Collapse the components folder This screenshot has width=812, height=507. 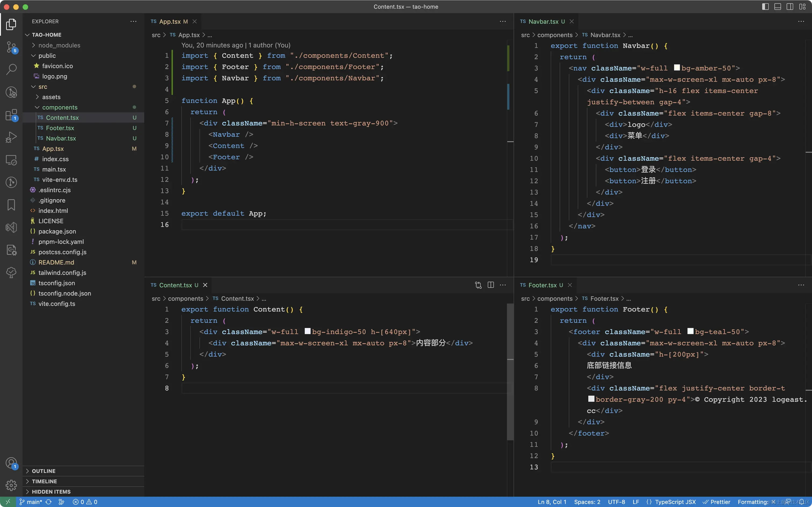pyautogui.click(x=59, y=107)
